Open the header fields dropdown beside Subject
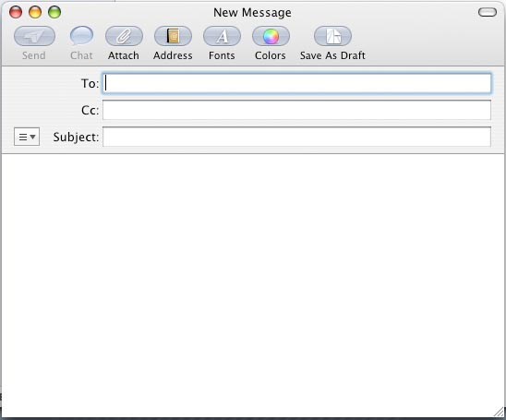Screen dimensions: 506x420 27,137
